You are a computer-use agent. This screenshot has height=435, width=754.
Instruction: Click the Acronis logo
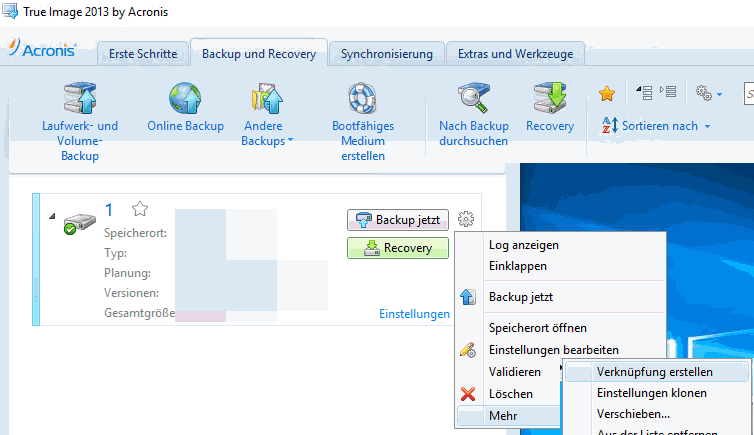coord(42,49)
